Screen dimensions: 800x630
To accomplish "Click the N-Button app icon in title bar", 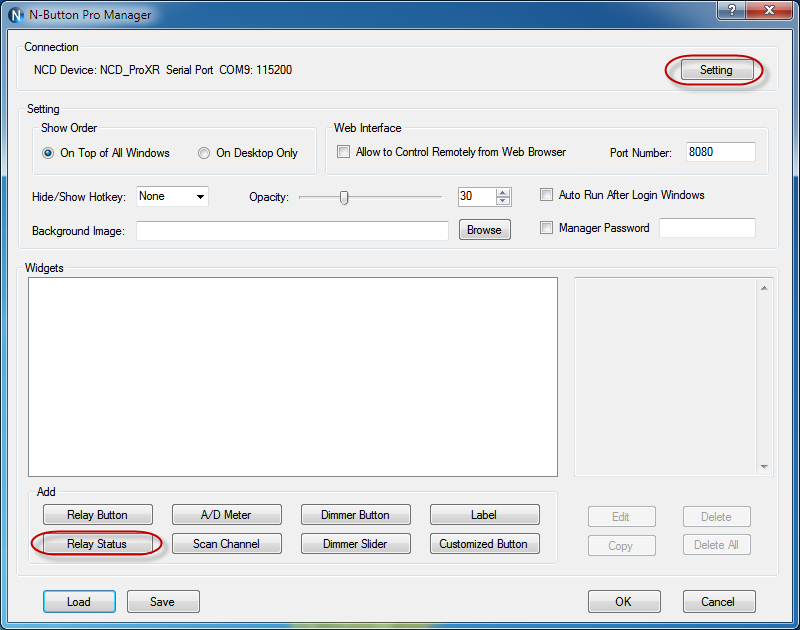I will click(x=16, y=15).
